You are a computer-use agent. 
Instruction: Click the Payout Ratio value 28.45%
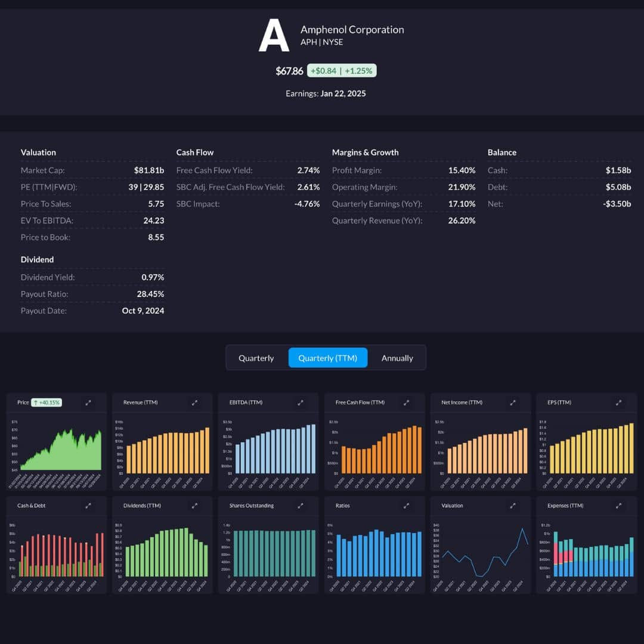tap(150, 294)
